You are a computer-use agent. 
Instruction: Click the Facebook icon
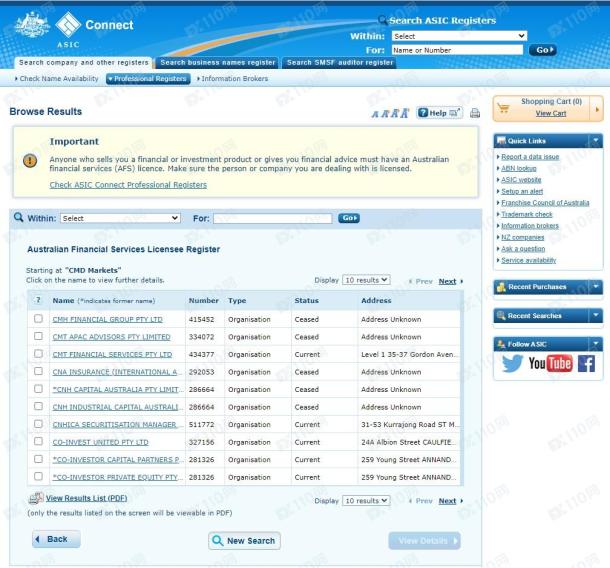point(586,364)
